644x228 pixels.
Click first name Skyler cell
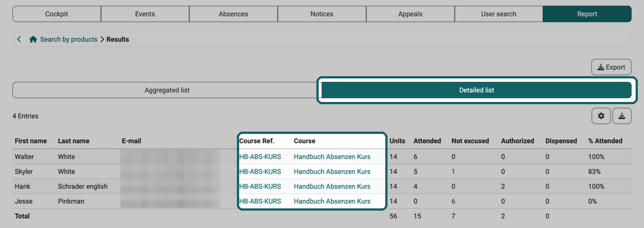tap(24, 171)
